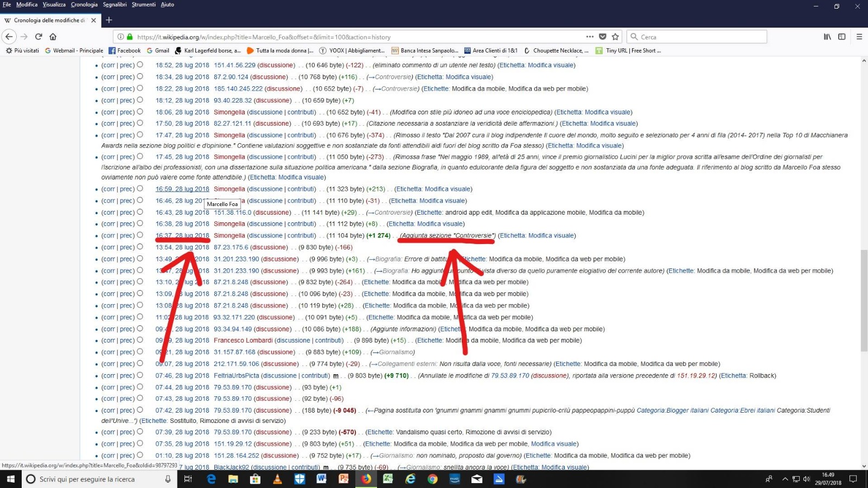This screenshot has height=488, width=868.
Task: Open the Cronologia menu
Action: pyautogui.click(x=84, y=4)
